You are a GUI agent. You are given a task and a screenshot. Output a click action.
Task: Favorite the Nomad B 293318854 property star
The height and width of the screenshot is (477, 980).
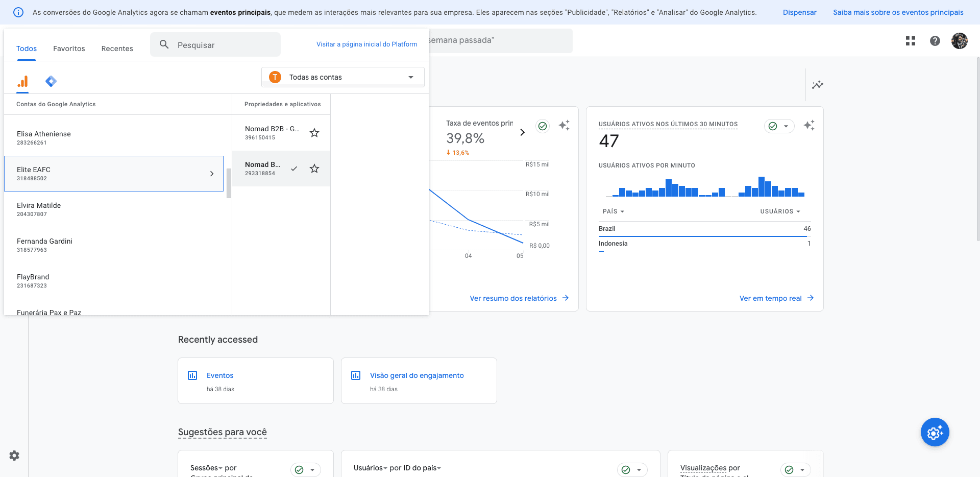click(x=314, y=169)
